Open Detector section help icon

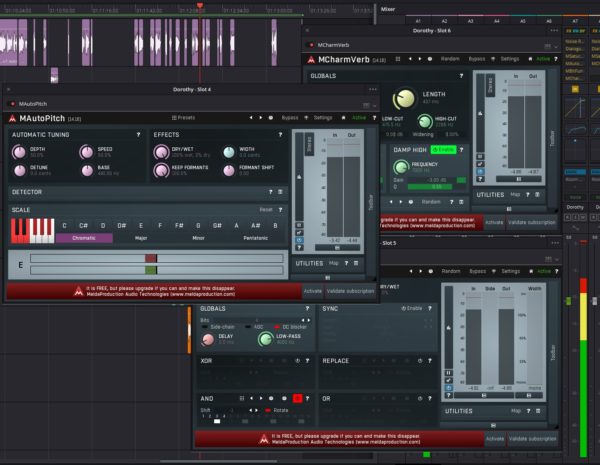(271, 192)
